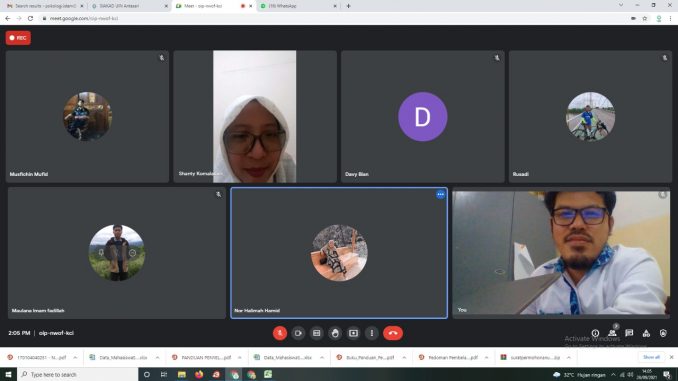
Task: Toggle the red microphone mute button
Action: coord(280,333)
